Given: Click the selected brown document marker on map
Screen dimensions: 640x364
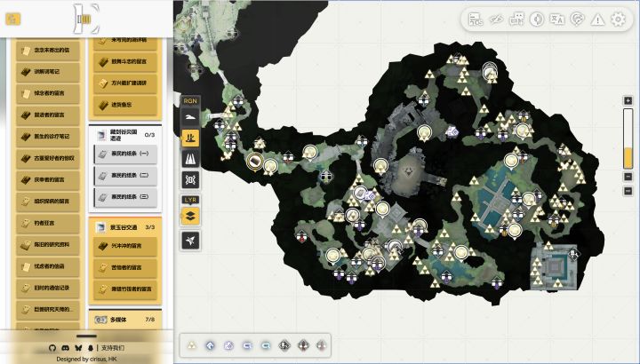Looking at the screenshot, I should coord(255,162).
